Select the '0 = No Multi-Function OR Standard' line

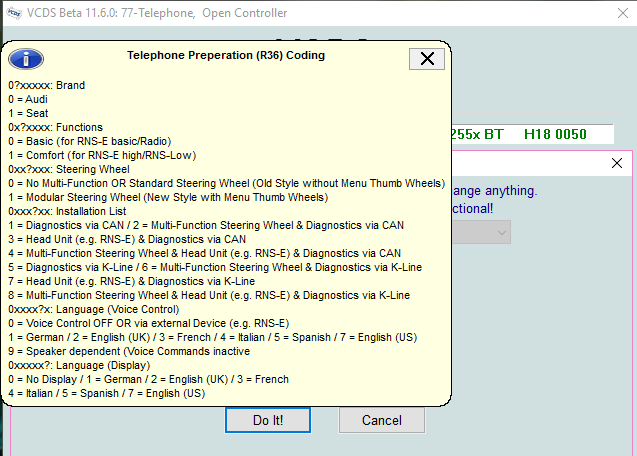pyautogui.click(x=227, y=183)
